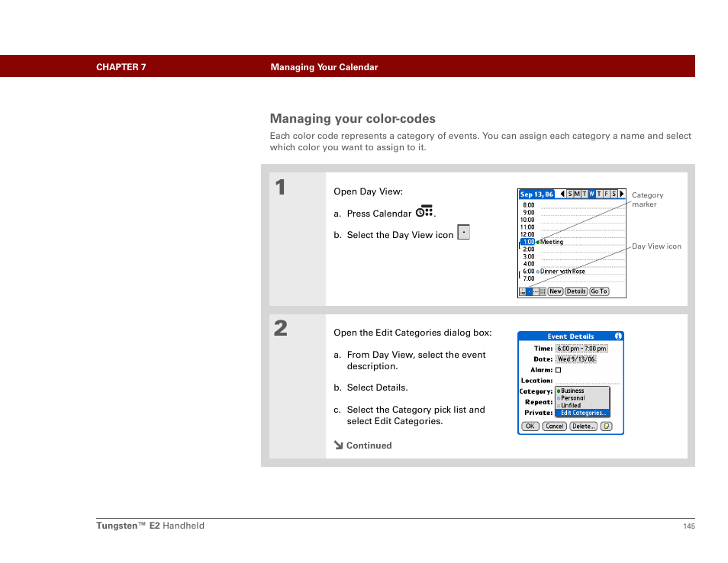Select the highlighted Day View icon
Screen dimensions: 728x563
(530, 291)
